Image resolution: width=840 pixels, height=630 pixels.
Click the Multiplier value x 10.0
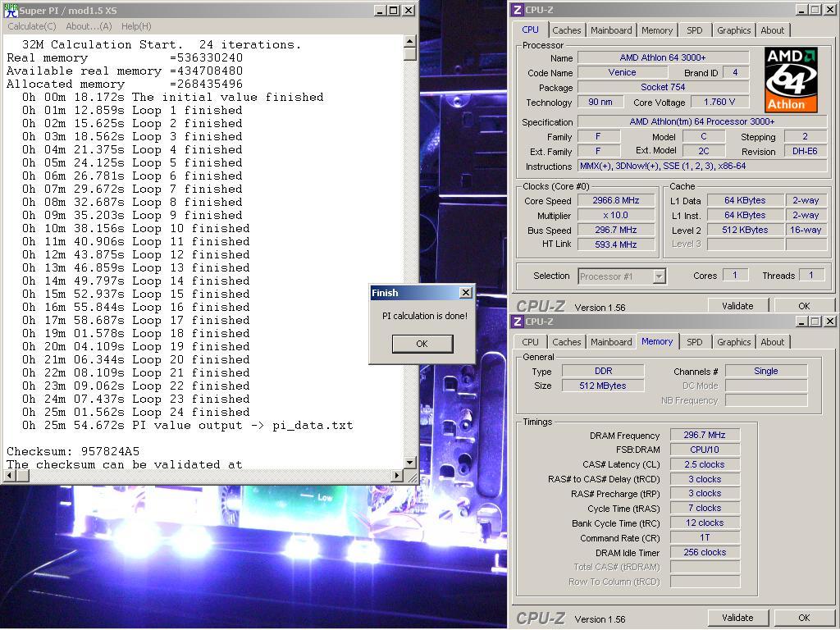[615, 215]
